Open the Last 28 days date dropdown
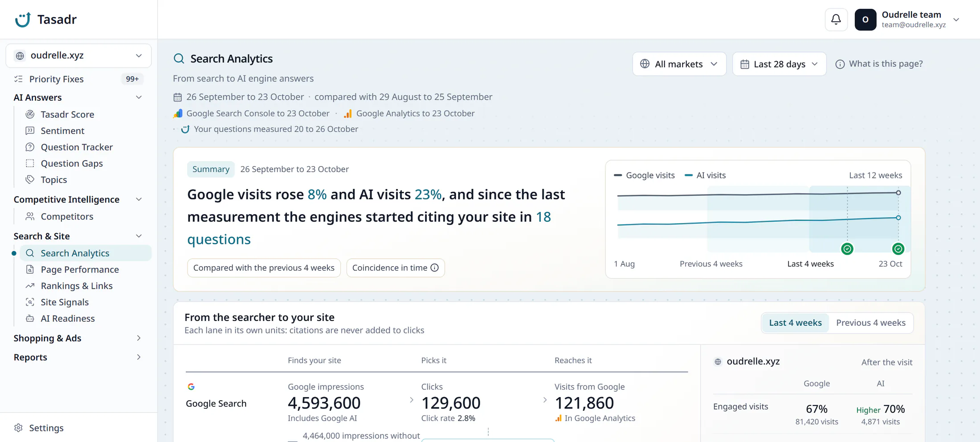 coord(779,64)
